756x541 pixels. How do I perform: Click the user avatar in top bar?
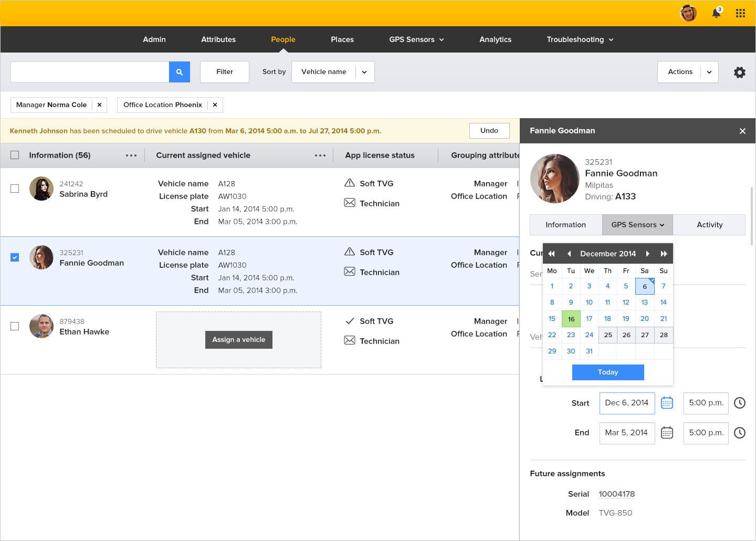click(688, 13)
